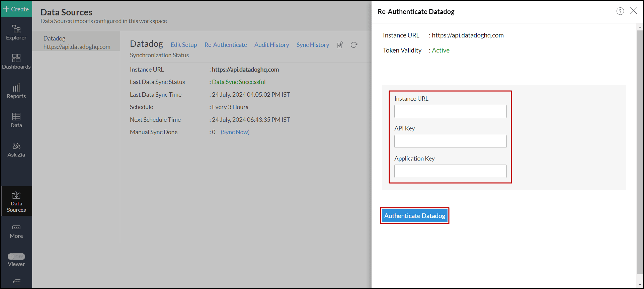Image resolution: width=644 pixels, height=289 pixels.
Task: Open the help question mark icon
Action: [x=620, y=11]
